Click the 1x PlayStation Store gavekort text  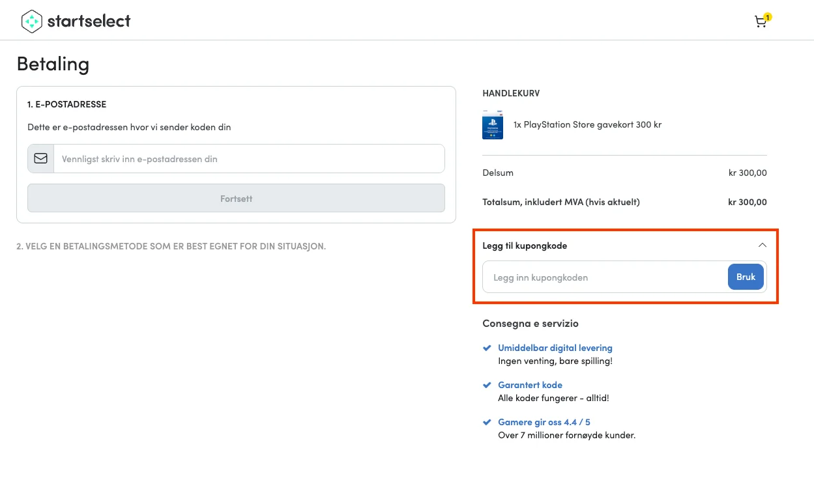click(587, 124)
